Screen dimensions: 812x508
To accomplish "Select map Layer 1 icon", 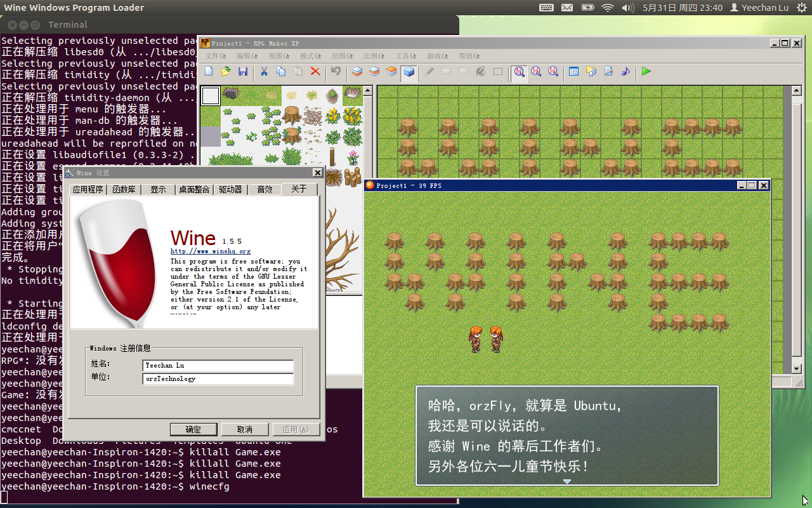I will coord(357,72).
